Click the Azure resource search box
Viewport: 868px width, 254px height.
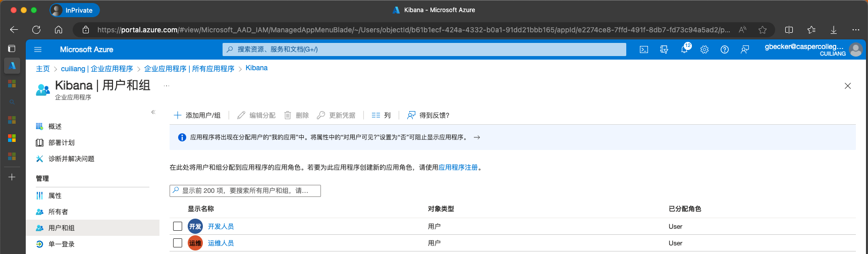point(424,49)
